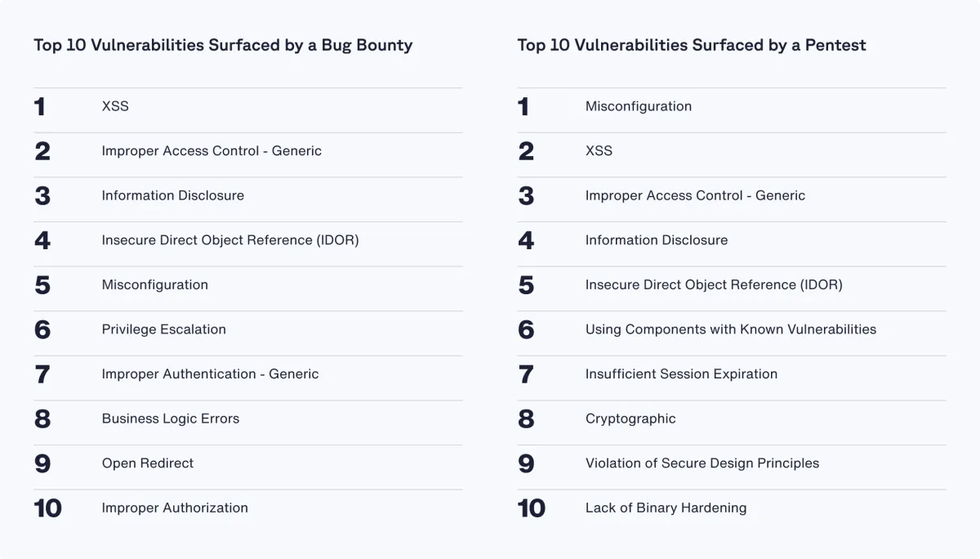Click Improper Authorization item

(175, 508)
